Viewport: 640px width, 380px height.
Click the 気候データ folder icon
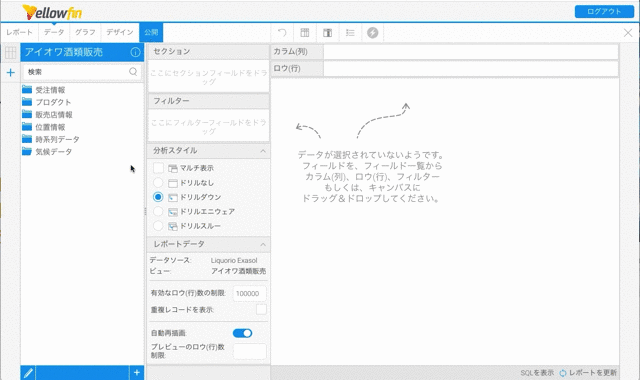pos(27,151)
